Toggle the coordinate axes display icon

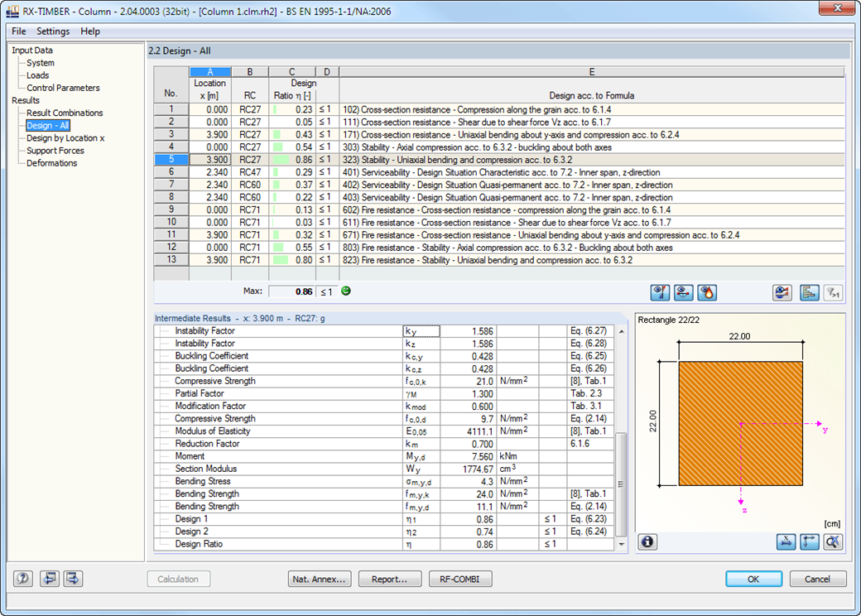click(x=810, y=541)
